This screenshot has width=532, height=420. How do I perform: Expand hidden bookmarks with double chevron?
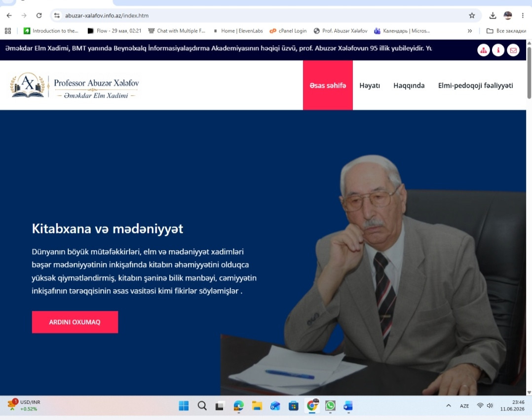(470, 31)
